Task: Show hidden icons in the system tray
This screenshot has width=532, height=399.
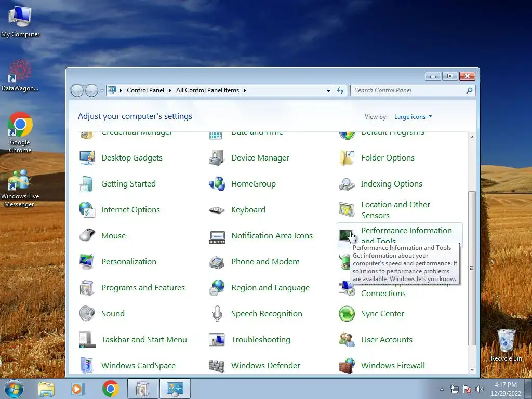Action: (x=442, y=389)
